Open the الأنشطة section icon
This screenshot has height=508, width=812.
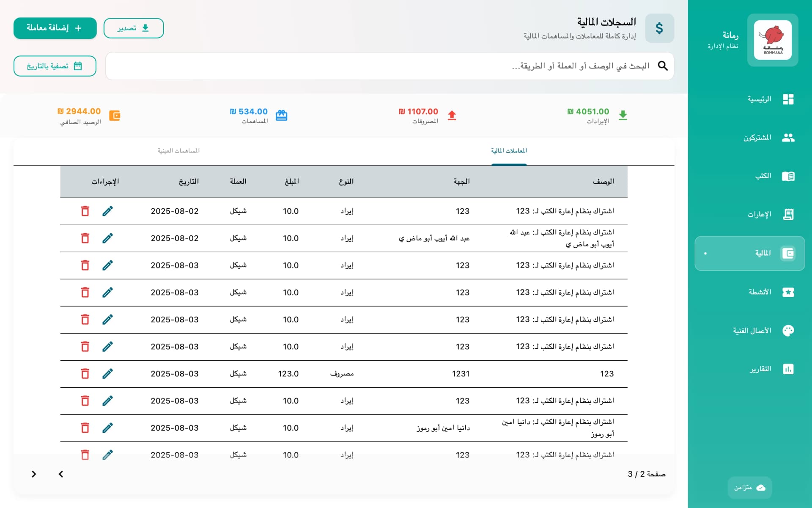coord(788,292)
